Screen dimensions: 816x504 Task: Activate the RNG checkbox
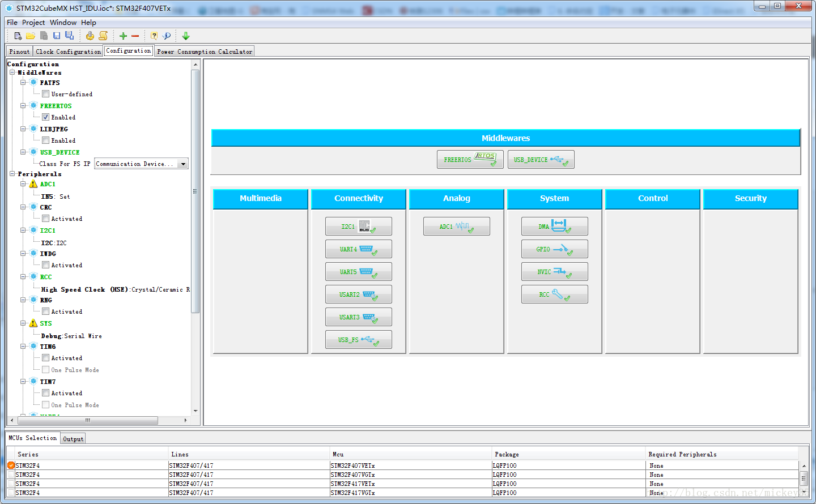(45, 311)
